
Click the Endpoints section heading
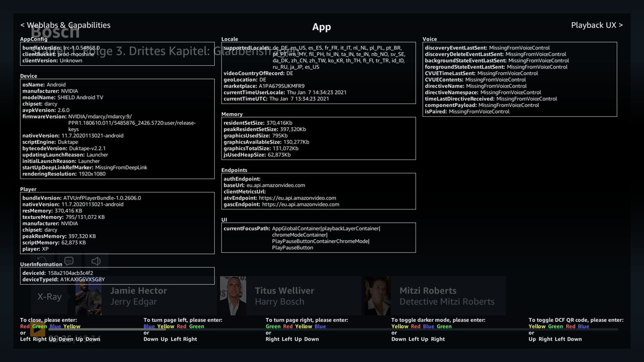(234, 170)
